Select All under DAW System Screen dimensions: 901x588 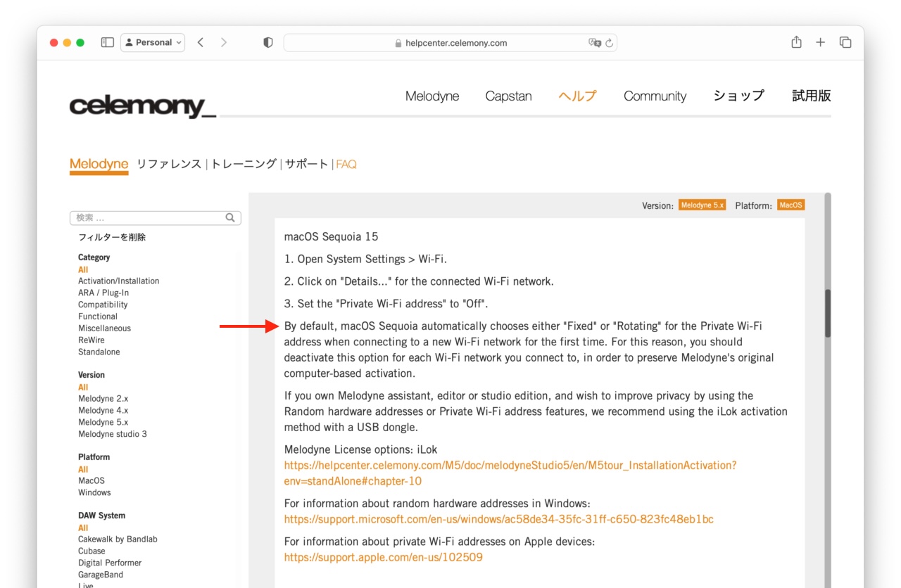[x=83, y=528]
